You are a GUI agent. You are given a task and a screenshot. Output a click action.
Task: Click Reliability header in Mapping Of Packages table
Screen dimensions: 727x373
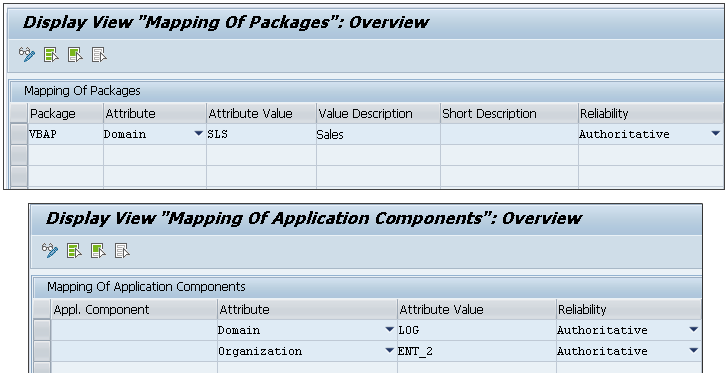point(650,114)
